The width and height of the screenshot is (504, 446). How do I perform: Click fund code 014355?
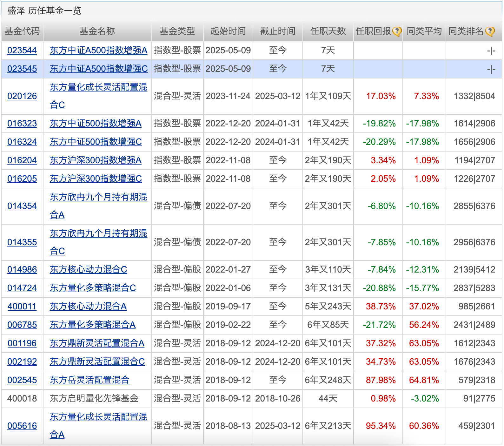(22, 242)
